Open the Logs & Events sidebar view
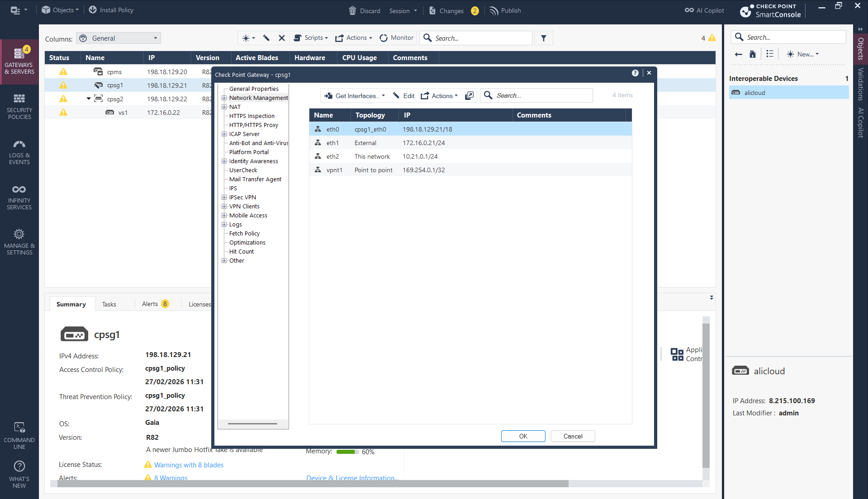 pos(19,152)
